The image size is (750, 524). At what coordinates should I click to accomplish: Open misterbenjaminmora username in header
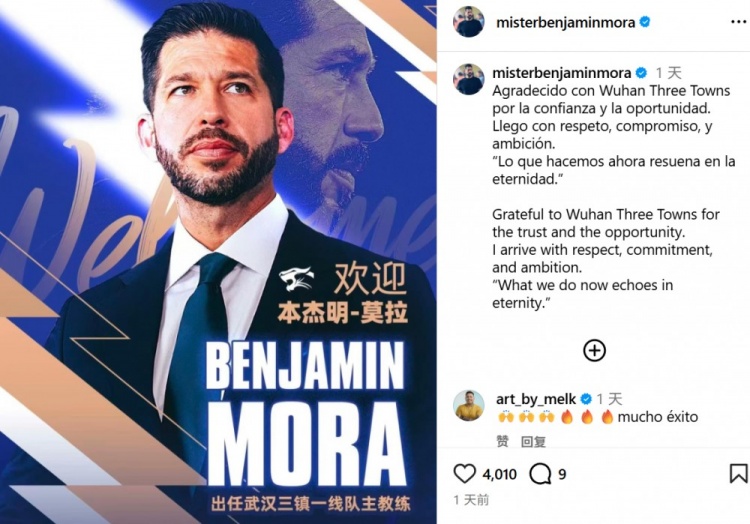[x=566, y=22]
